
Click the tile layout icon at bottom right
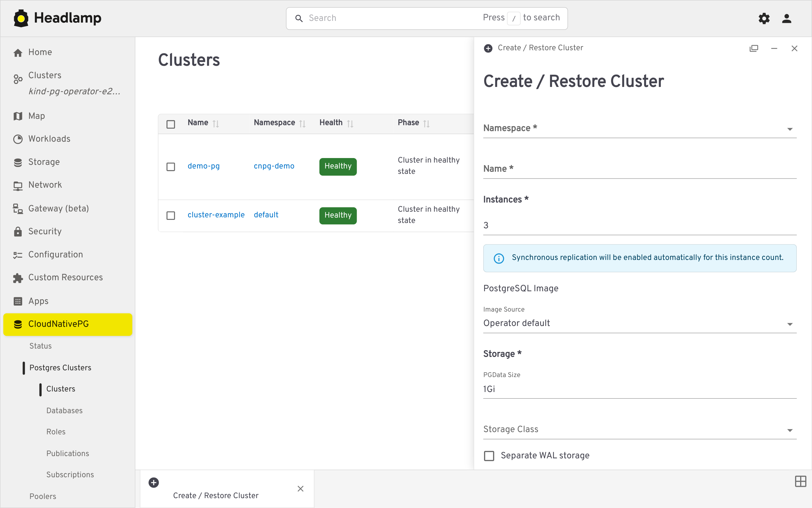(800, 481)
